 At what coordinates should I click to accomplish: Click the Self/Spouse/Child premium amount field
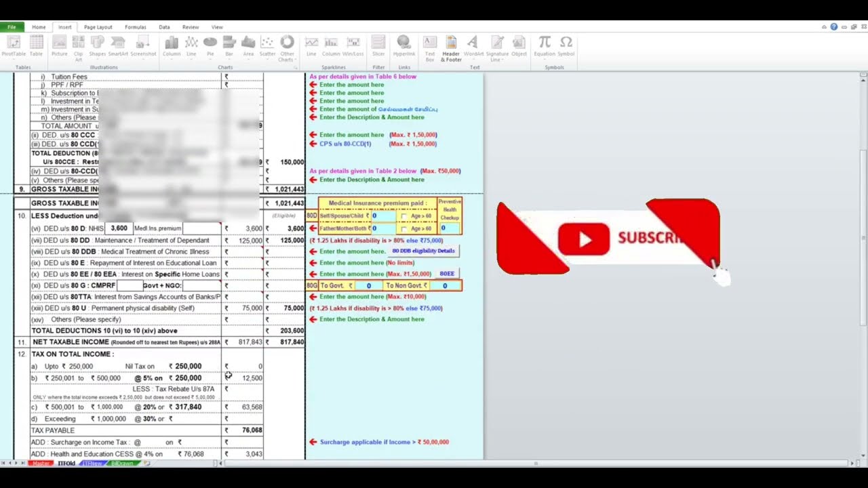pos(383,216)
